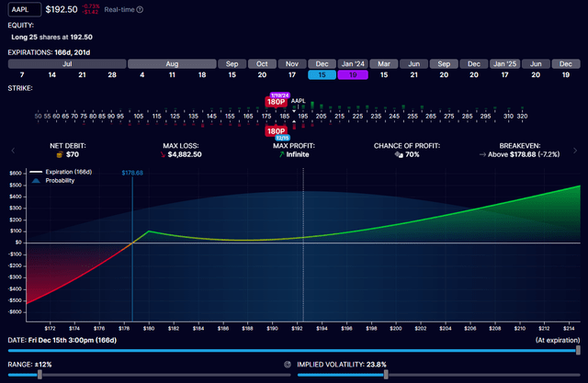This screenshot has width=588, height=383.
Task: Select the 255 strike on the ruler
Action: click(x=413, y=116)
